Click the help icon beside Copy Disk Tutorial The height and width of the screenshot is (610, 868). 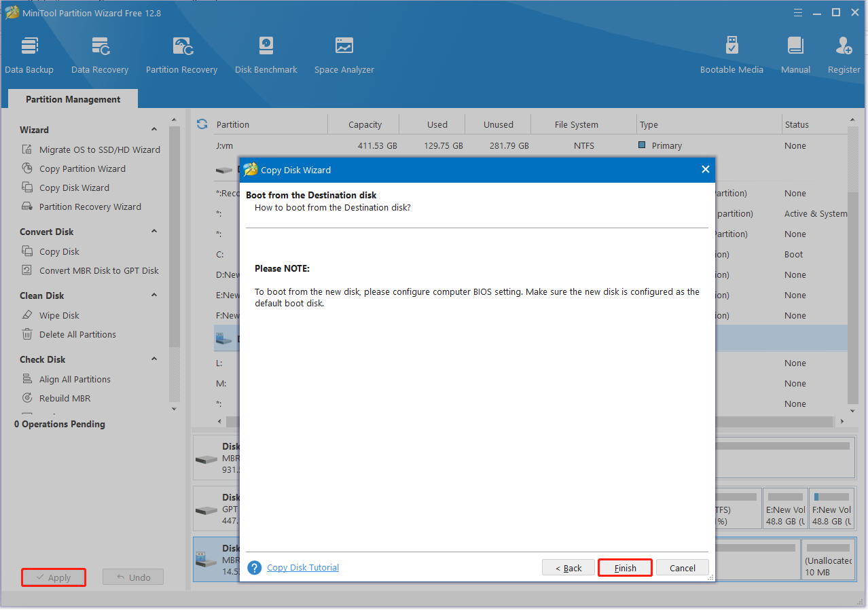[x=254, y=567]
